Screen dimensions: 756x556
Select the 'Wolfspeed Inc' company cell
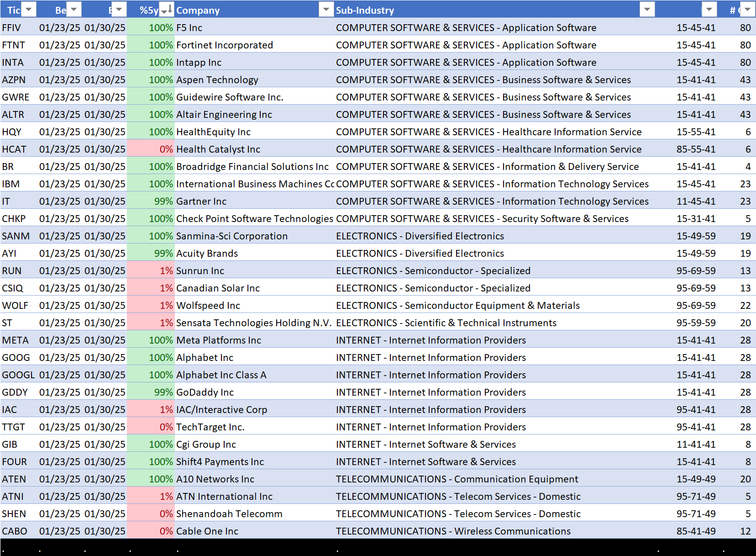coord(254,305)
